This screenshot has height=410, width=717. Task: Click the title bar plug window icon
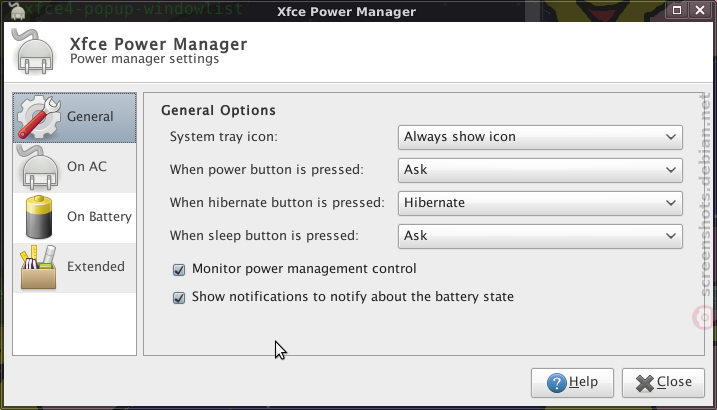click(17, 11)
